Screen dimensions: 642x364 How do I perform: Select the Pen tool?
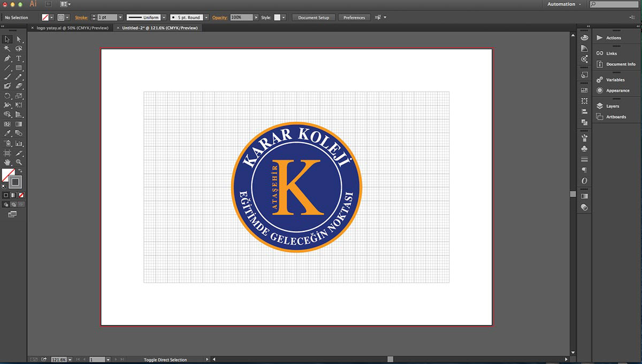coord(7,58)
